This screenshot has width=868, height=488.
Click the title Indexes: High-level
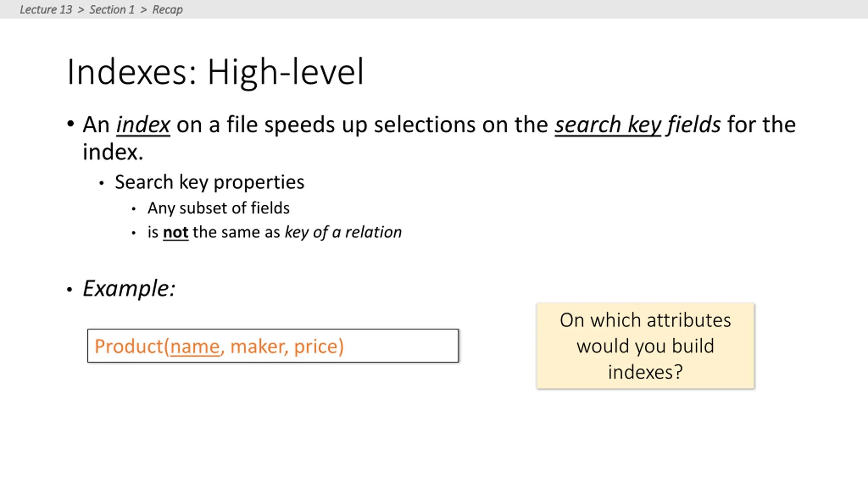pyautogui.click(x=216, y=72)
